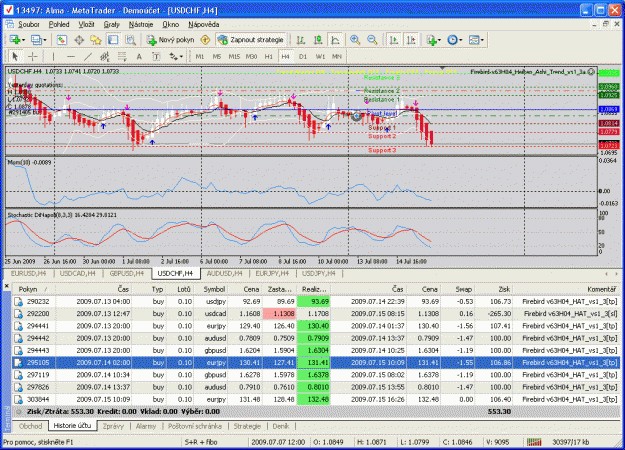
Task: Select the text label 'T' tool
Action: (156, 57)
